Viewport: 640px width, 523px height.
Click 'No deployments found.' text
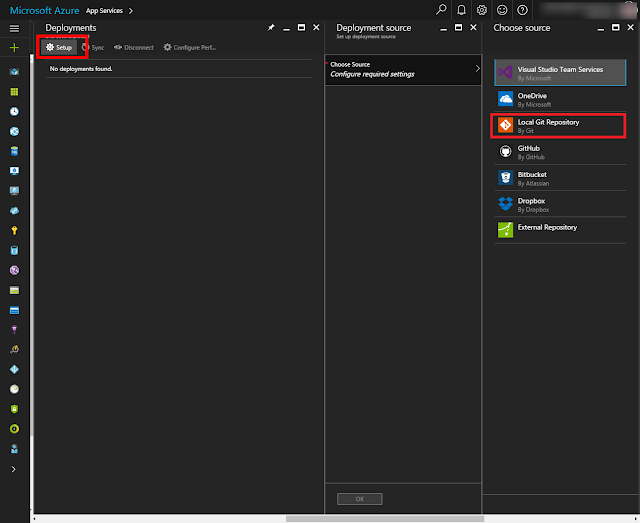pyautogui.click(x=81, y=69)
